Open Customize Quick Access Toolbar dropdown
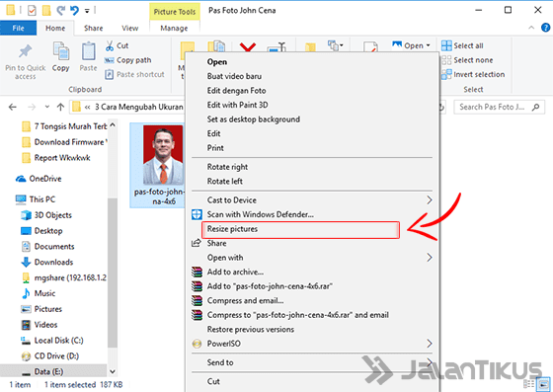 pyautogui.click(x=87, y=11)
